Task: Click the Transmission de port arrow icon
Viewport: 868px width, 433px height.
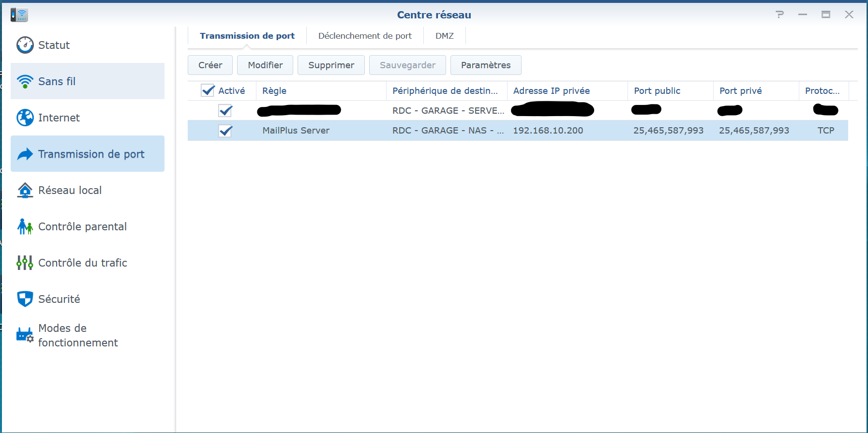Action: pos(25,154)
